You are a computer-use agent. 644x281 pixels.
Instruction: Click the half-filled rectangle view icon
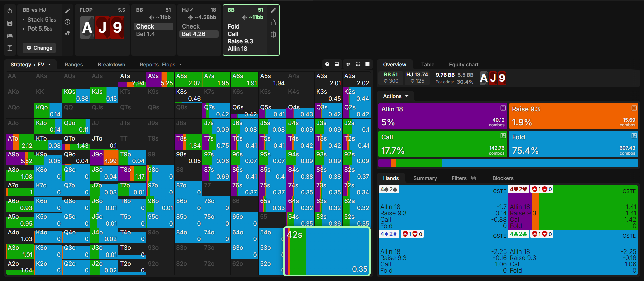coord(337,64)
